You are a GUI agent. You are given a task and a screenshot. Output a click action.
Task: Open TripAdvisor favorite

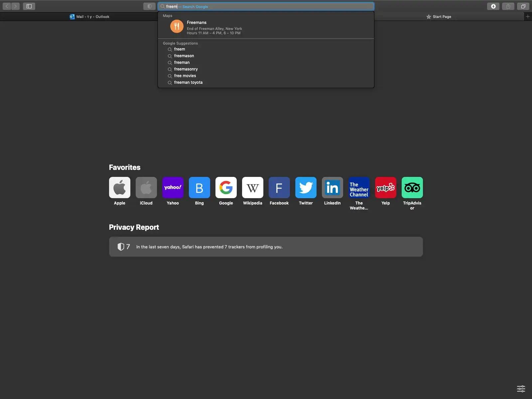pos(412,188)
